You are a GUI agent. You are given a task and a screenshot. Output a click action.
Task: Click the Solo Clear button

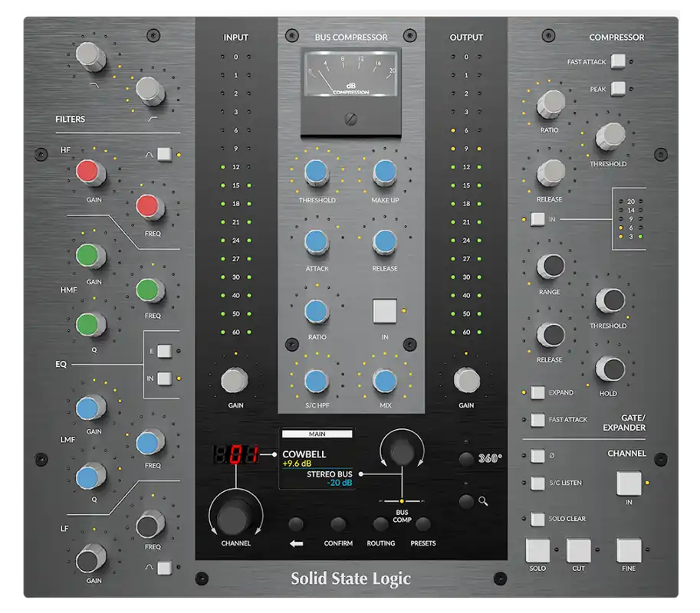point(537,519)
